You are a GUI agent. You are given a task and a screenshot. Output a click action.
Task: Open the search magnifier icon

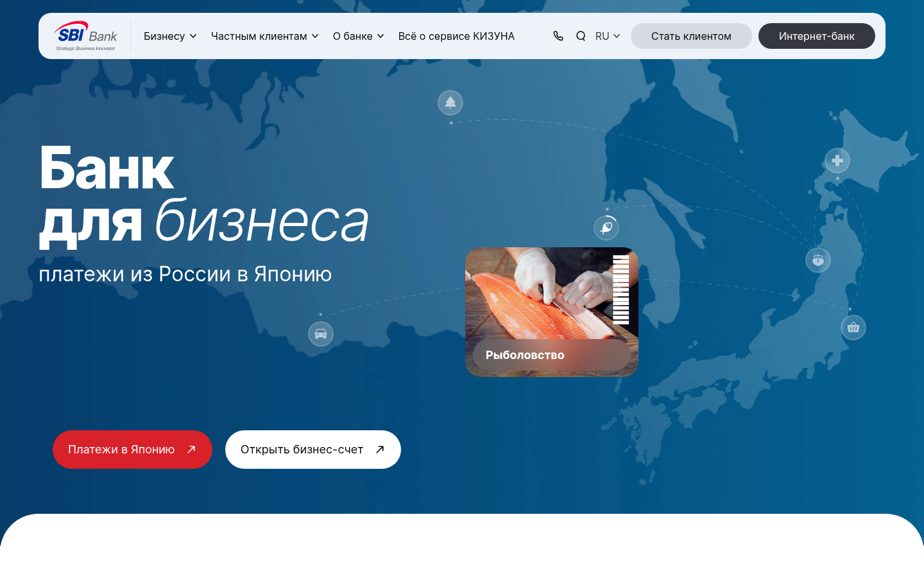click(581, 36)
